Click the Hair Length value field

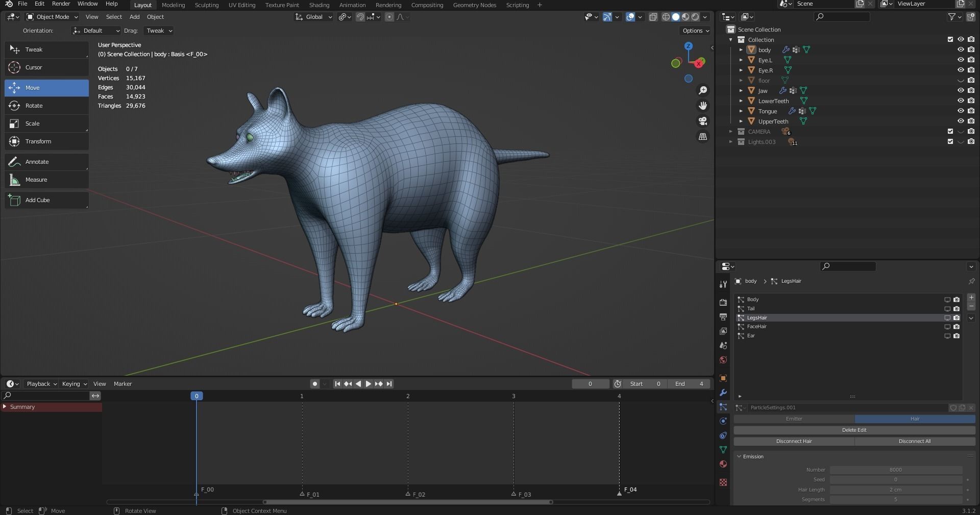(x=896, y=489)
